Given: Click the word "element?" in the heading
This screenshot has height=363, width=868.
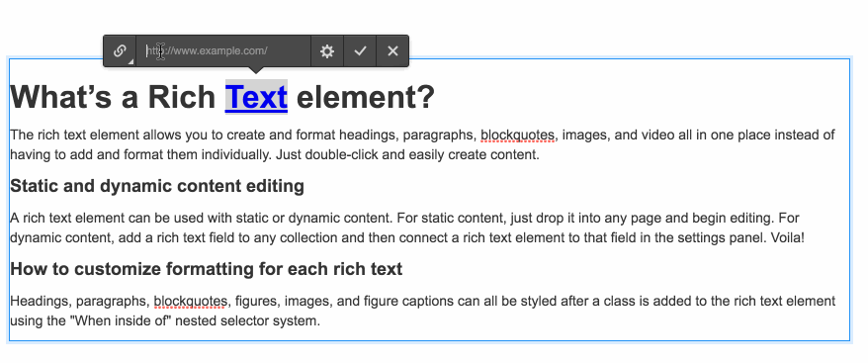Looking at the screenshot, I should click(366, 97).
